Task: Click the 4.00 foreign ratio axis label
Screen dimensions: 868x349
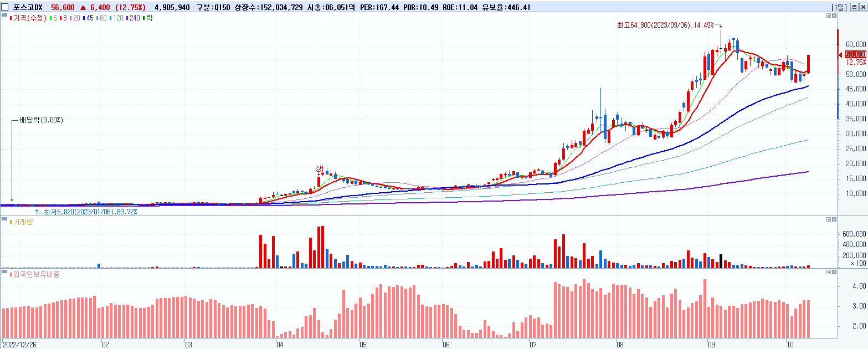Action: [x=859, y=286]
